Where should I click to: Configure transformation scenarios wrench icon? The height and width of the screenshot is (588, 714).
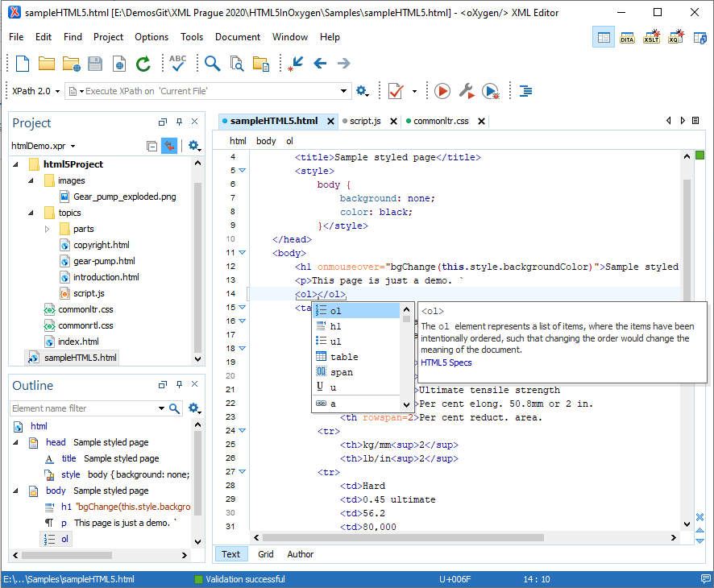coord(467,91)
